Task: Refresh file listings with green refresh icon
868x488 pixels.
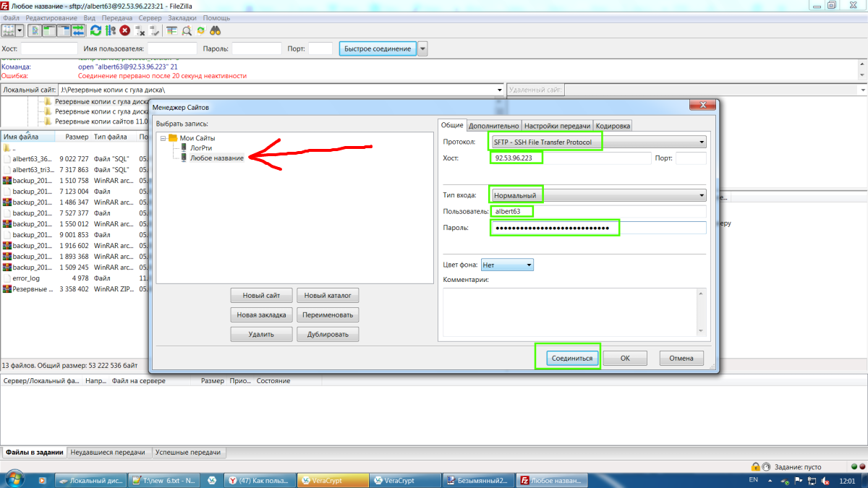Action: coord(95,30)
